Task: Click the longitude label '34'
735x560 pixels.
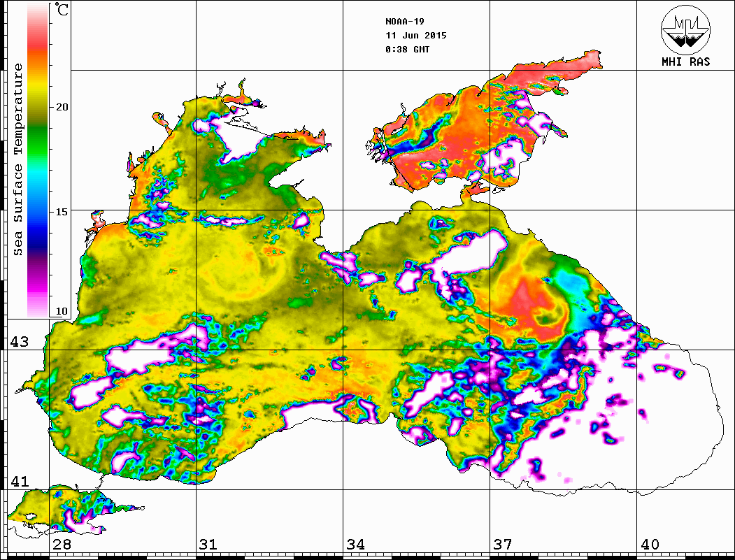Action: (x=355, y=544)
